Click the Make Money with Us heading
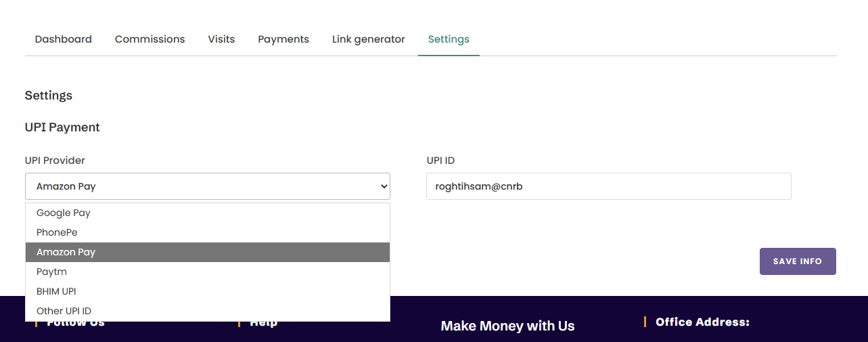The width and height of the screenshot is (868, 342). pos(507,326)
